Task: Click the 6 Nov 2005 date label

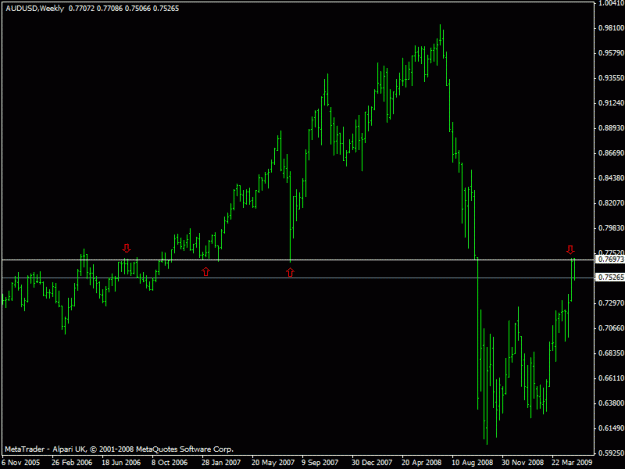Action: point(21,463)
